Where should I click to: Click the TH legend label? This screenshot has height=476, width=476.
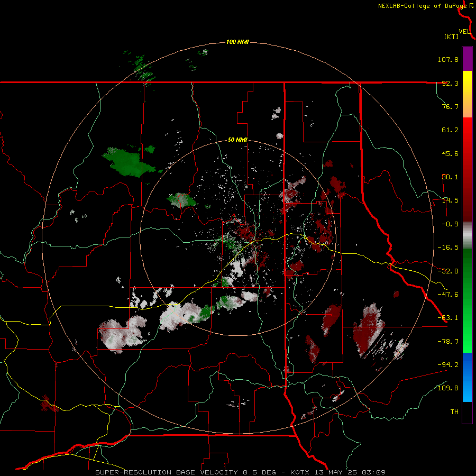point(454,412)
